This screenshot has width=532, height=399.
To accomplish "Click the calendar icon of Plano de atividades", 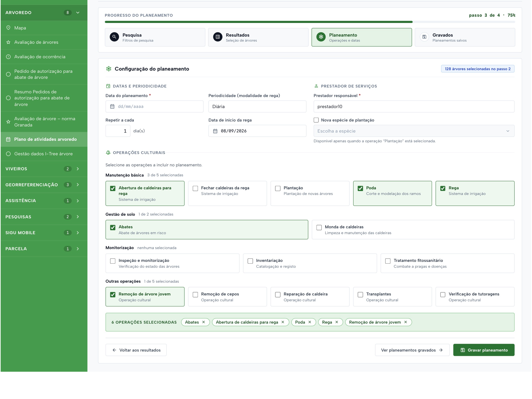I will [x=8, y=139].
